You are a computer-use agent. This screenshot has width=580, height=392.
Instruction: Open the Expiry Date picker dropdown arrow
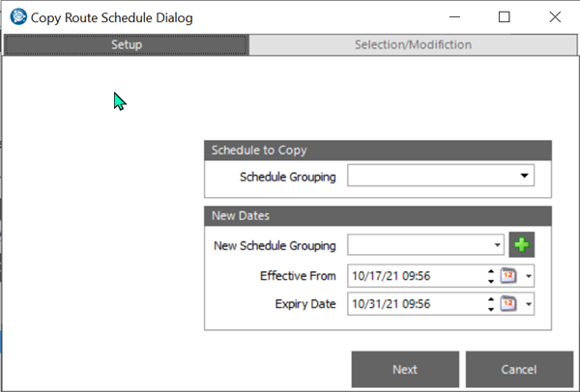pos(528,304)
